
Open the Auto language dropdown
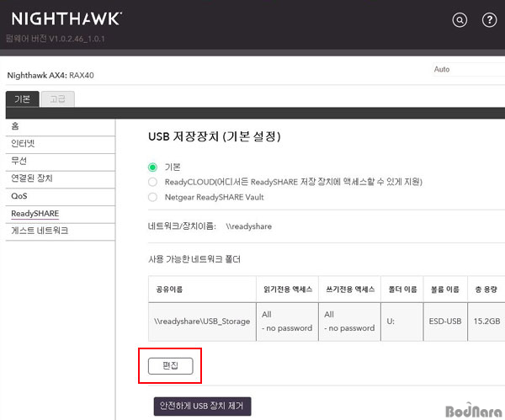(x=468, y=69)
